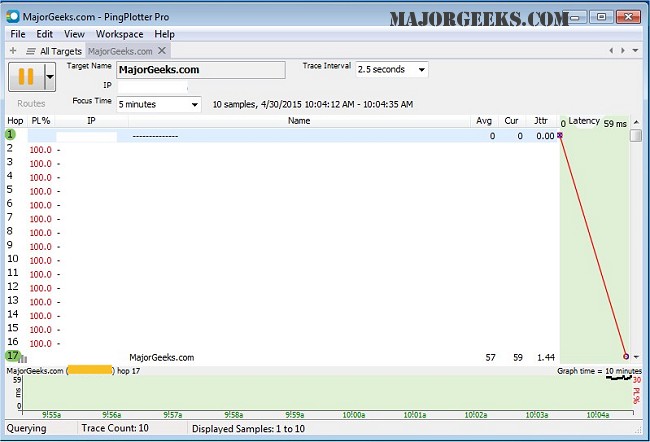
Task: Open the Help menu
Action: 164,34
